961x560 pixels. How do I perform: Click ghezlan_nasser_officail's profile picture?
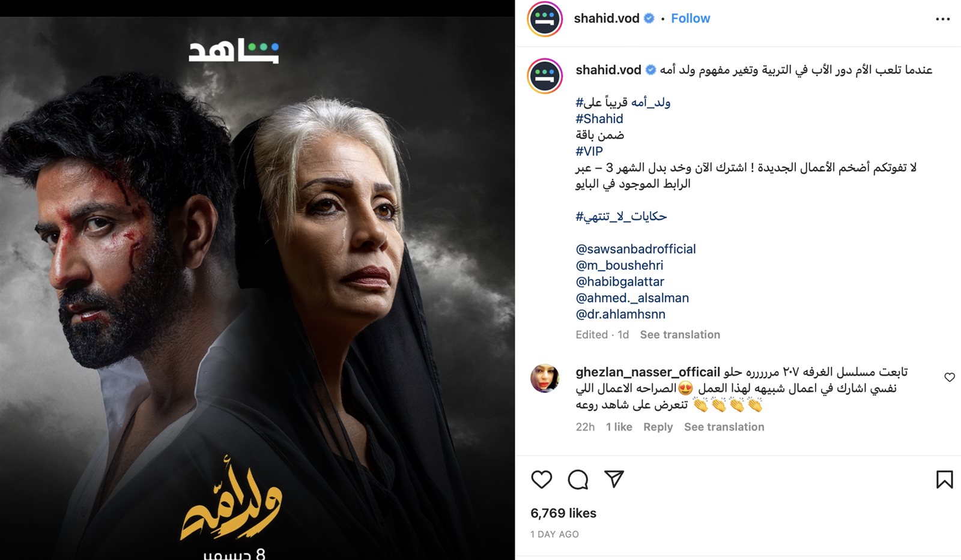[x=545, y=378]
